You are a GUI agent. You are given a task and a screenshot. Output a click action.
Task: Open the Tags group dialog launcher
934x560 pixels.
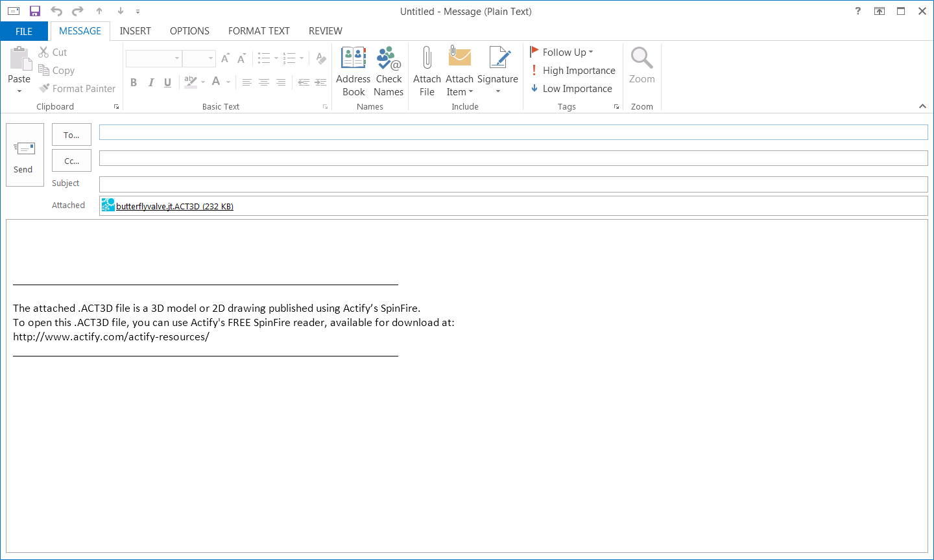point(616,107)
